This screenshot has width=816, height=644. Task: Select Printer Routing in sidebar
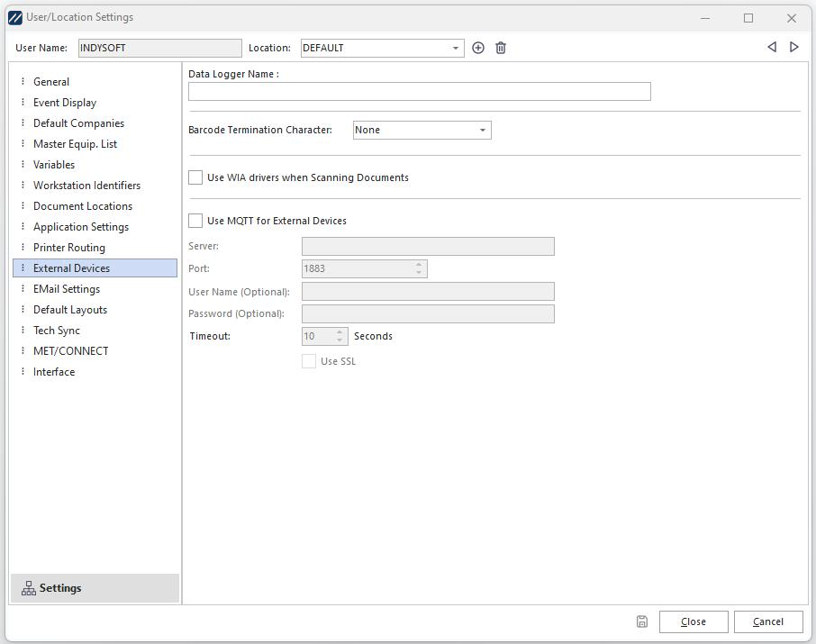[95, 248]
